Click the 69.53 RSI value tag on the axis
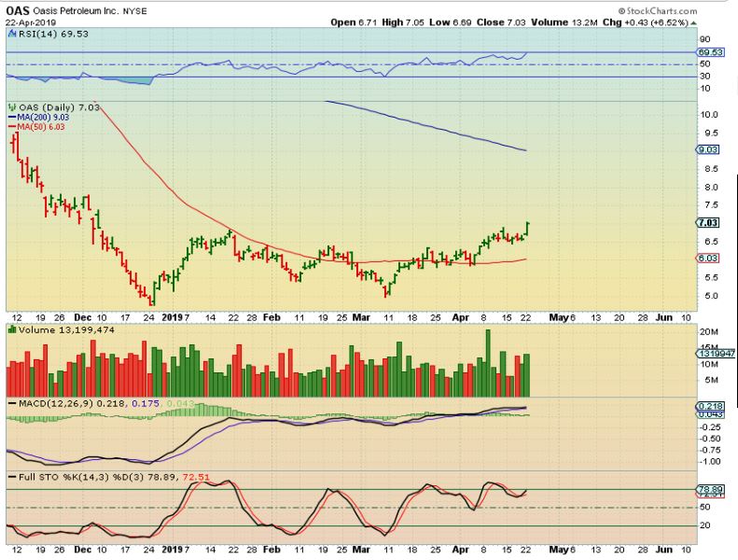738x560 pixels. pos(710,52)
